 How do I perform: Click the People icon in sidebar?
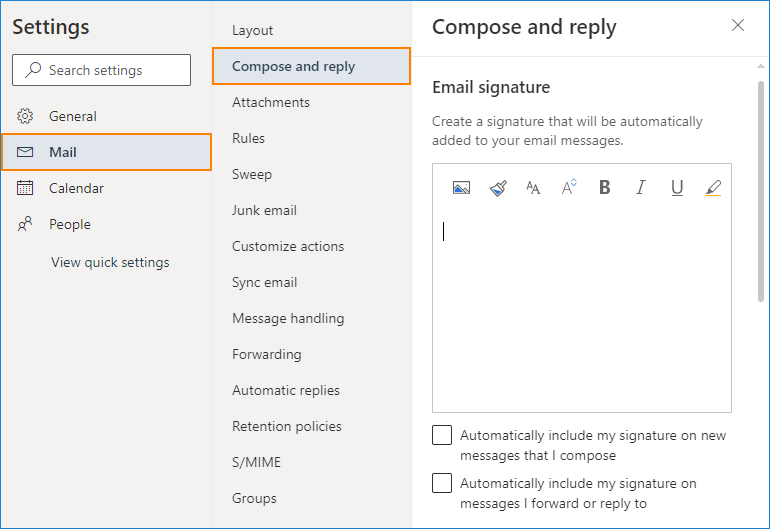tap(25, 224)
